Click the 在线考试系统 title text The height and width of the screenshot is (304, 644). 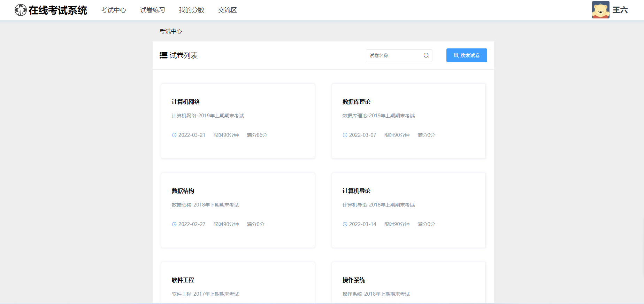tap(58, 10)
